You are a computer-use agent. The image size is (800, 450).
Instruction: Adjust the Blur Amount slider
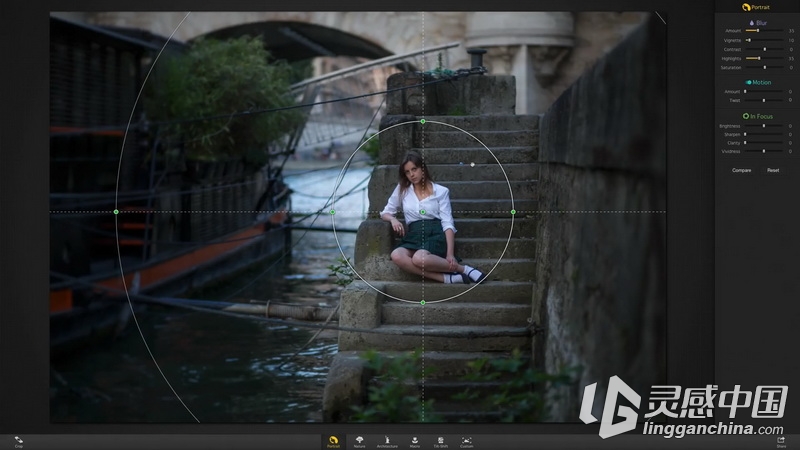tap(764, 31)
